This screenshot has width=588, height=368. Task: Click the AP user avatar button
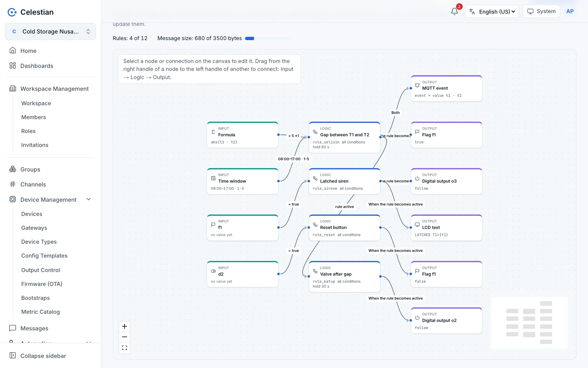(570, 11)
